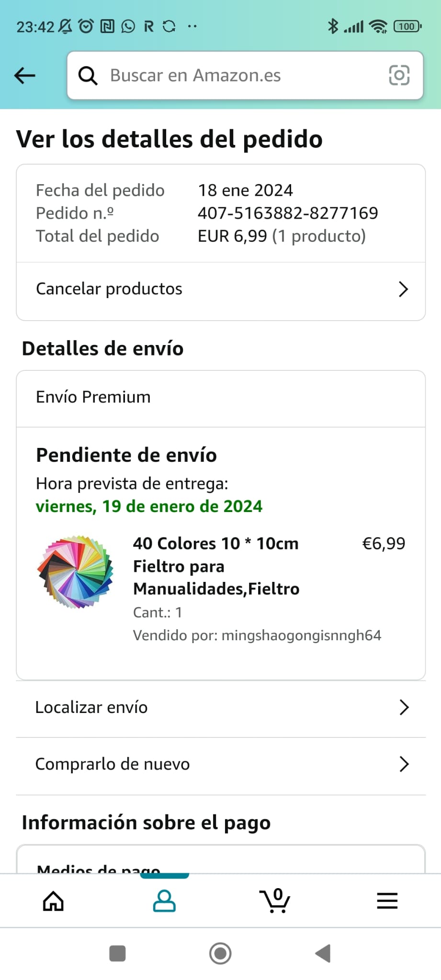
Task: Select Localizar envío option
Action: point(91,707)
